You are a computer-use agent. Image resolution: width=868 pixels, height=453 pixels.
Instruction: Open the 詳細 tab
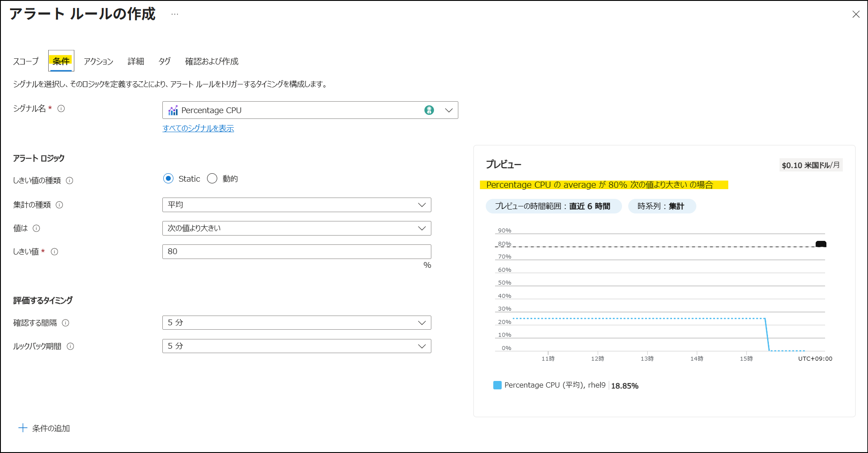tap(136, 61)
